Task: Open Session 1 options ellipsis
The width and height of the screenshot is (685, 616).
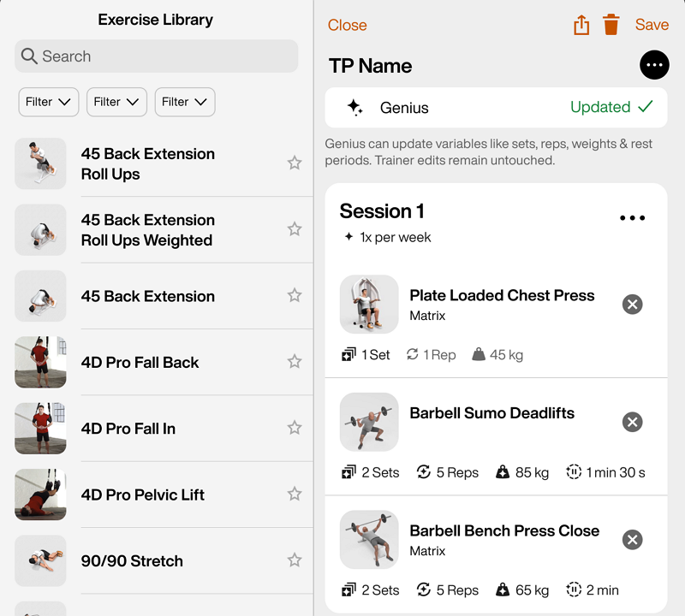Action: pyautogui.click(x=632, y=218)
